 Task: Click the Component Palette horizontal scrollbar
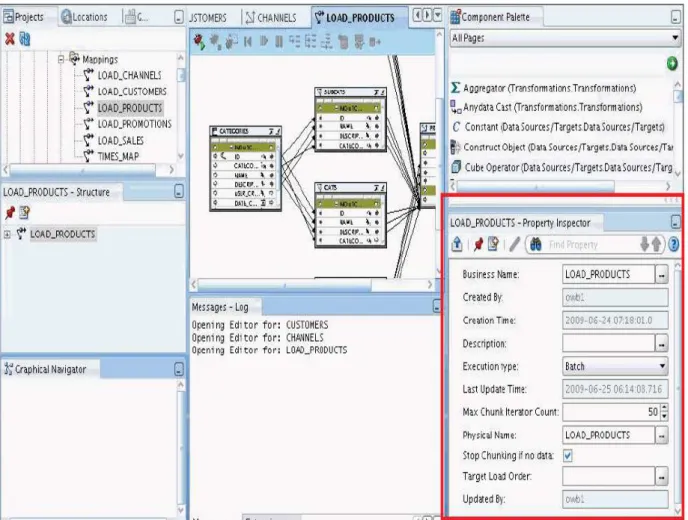click(536, 186)
